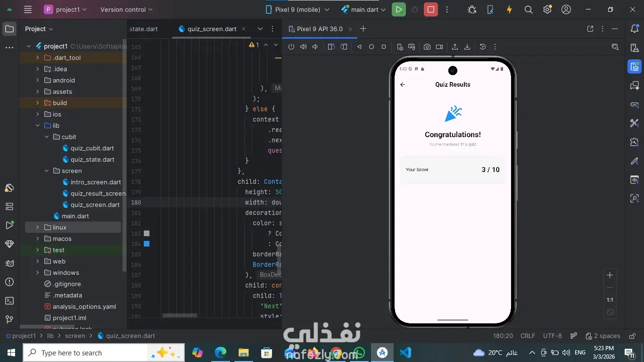Image resolution: width=644 pixels, height=362 pixels.
Task: Collapse the cubit folder
Action: point(47,137)
